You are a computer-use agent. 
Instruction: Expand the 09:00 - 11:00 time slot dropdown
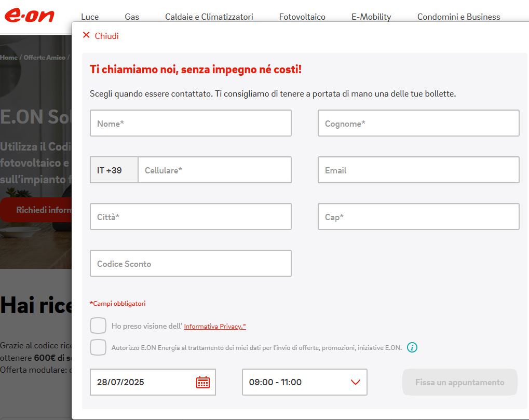pyautogui.click(x=305, y=382)
